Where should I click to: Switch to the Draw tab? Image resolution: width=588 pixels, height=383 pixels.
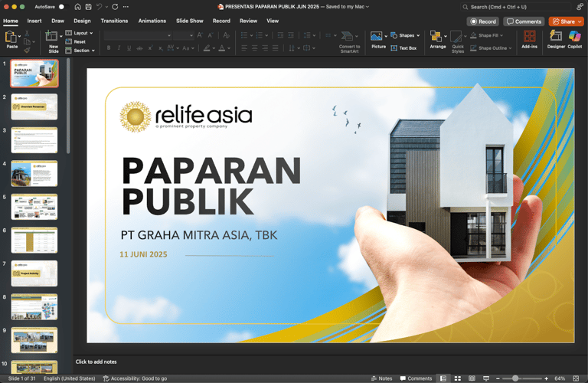[x=57, y=21]
